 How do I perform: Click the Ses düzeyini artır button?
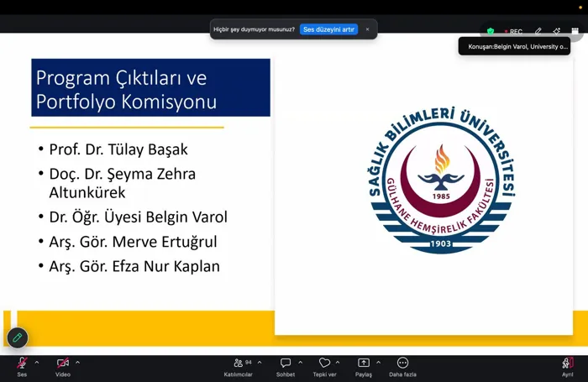(x=329, y=29)
